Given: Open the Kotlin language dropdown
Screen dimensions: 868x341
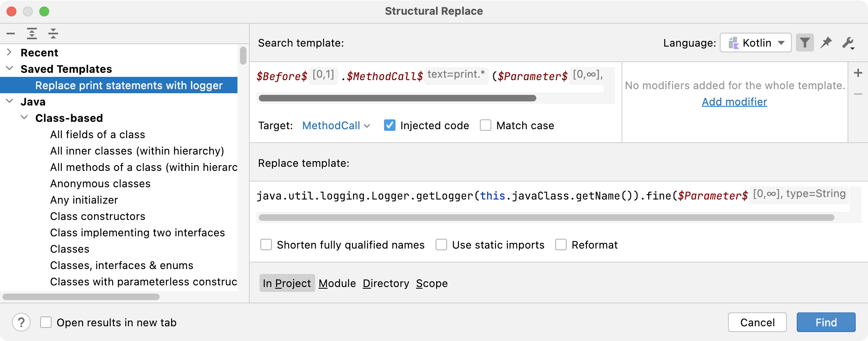Looking at the screenshot, I should 755,43.
